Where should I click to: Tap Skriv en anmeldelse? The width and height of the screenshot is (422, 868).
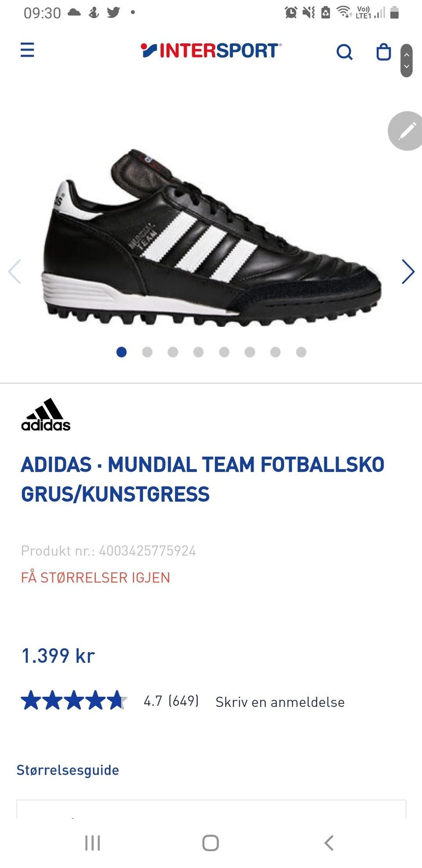point(280,702)
